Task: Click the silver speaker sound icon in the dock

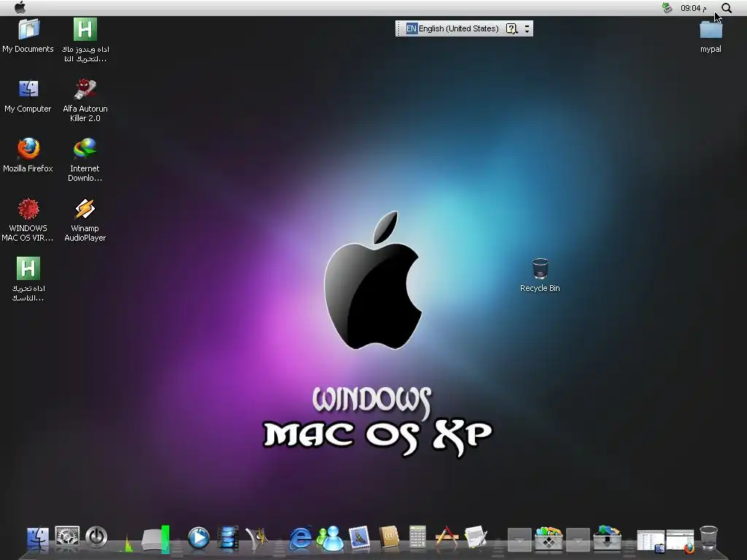Action: point(256,539)
